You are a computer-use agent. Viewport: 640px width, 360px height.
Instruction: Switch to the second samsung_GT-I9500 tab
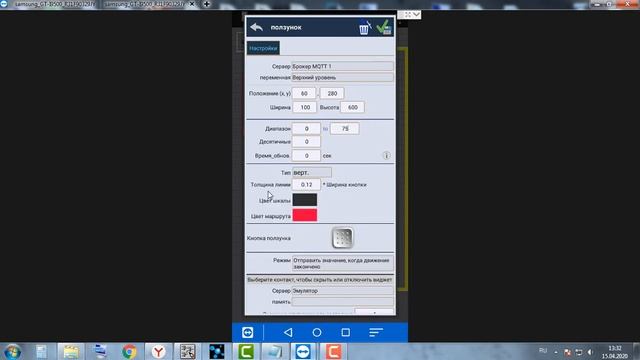tap(143, 4)
